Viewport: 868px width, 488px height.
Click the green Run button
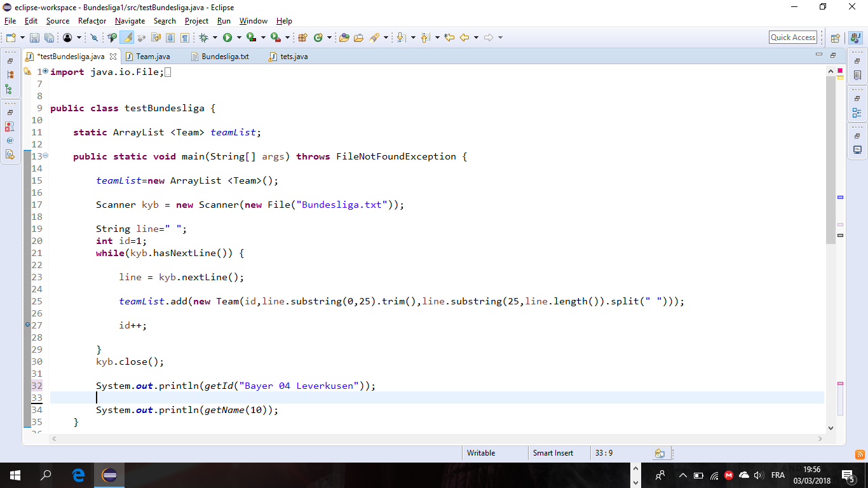pos(227,37)
